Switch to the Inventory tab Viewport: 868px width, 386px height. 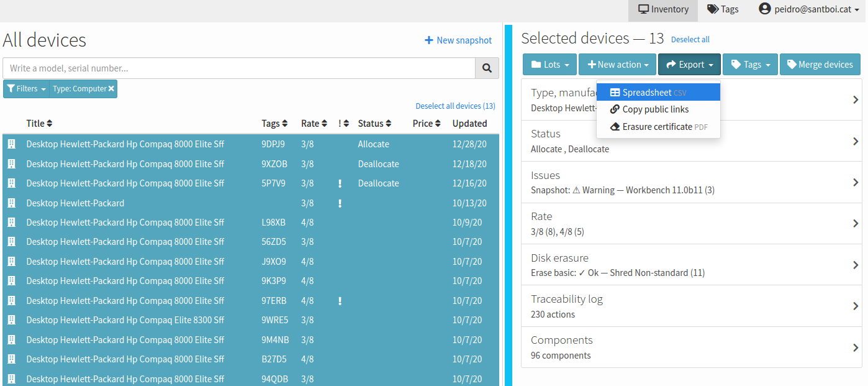pos(663,9)
